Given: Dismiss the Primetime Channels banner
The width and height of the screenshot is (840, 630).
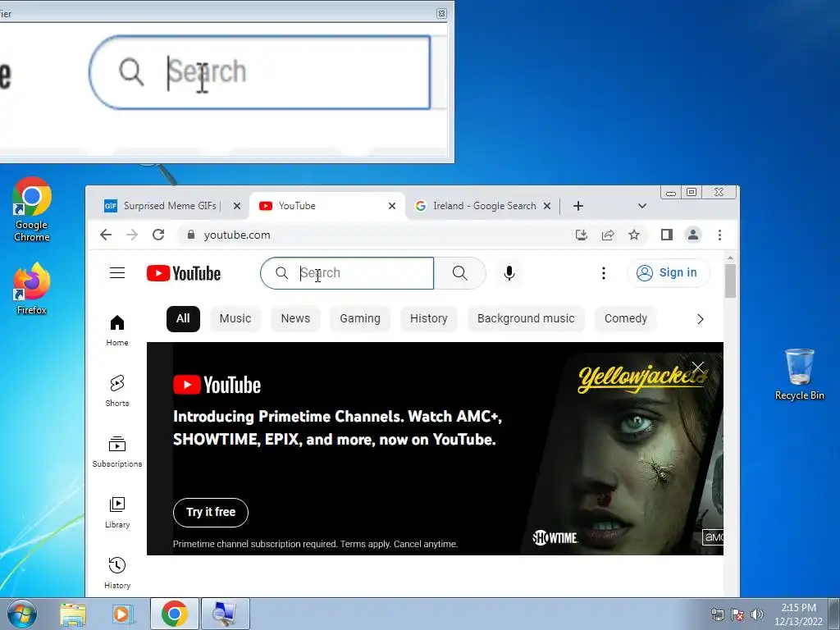Looking at the screenshot, I should [x=697, y=367].
